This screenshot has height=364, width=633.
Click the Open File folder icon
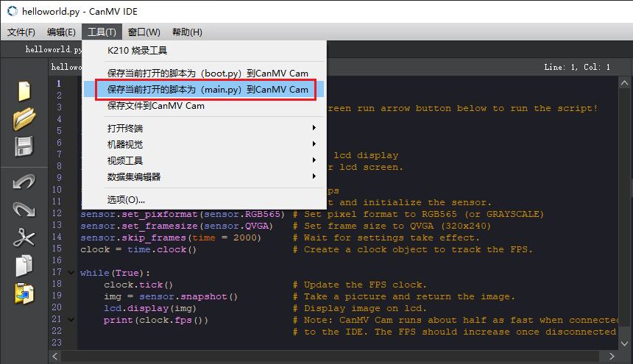tap(24, 119)
